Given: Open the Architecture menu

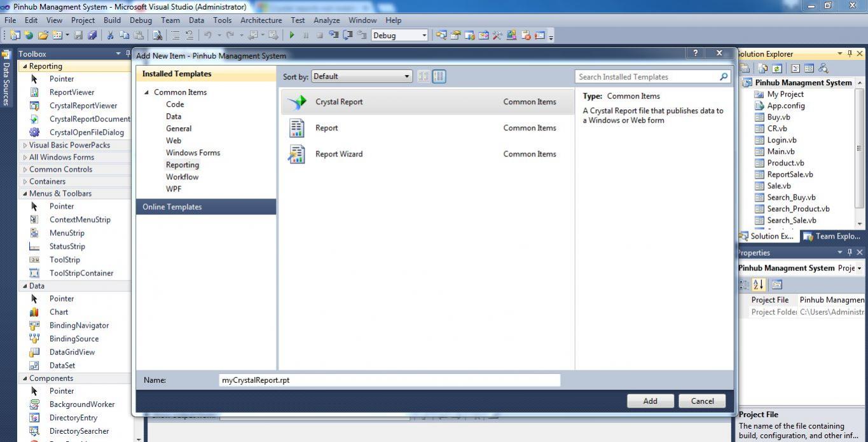Looking at the screenshot, I should (261, 20).
